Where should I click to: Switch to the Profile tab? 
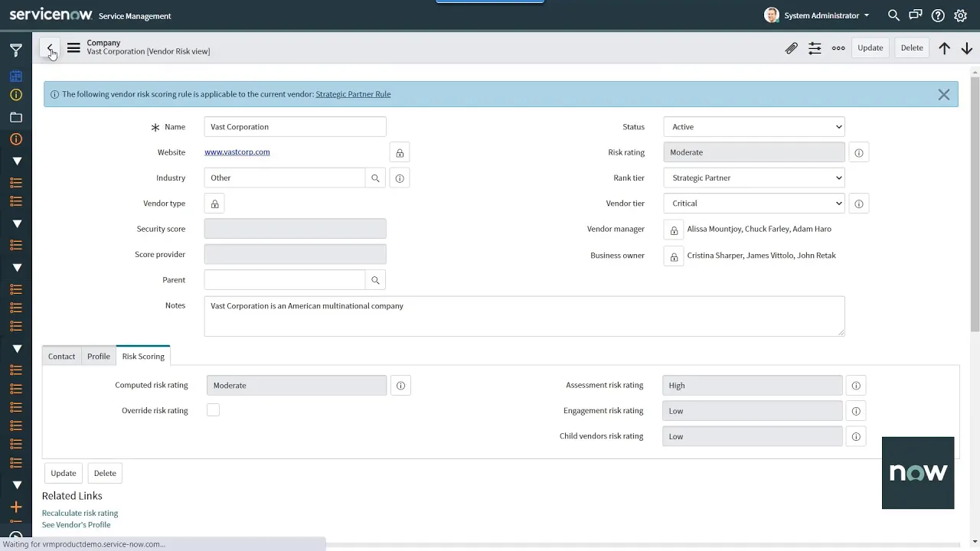tap(98, 356)
